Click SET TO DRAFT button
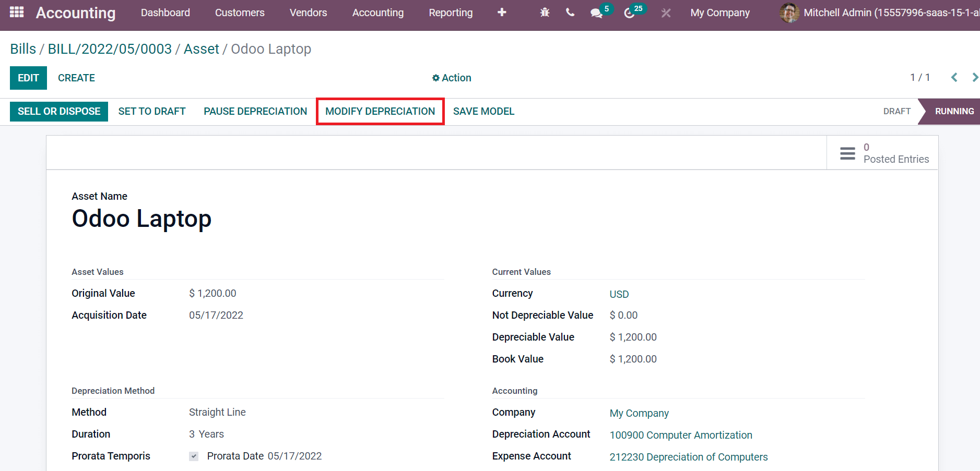980x471 pixels. point(152,112)
